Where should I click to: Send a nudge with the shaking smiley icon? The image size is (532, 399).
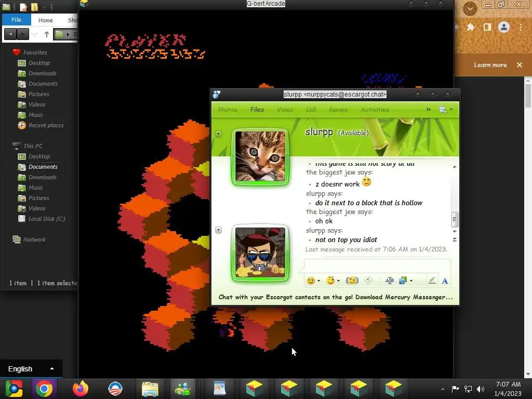[x=352, y=281]
